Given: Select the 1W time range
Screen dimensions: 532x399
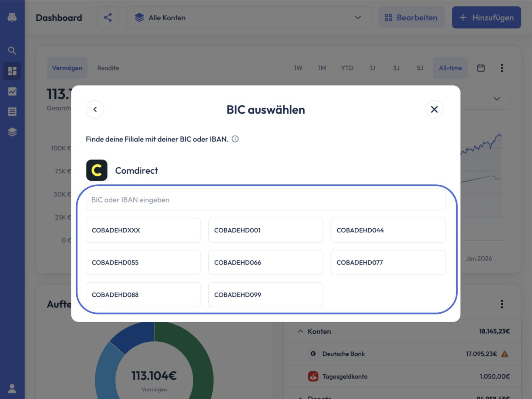Looking at the screenshot, I should [x=298, y=68].
